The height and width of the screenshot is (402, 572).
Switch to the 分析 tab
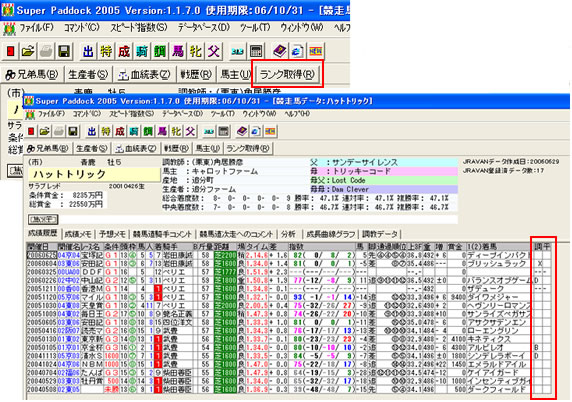click(x=289, y=234)
